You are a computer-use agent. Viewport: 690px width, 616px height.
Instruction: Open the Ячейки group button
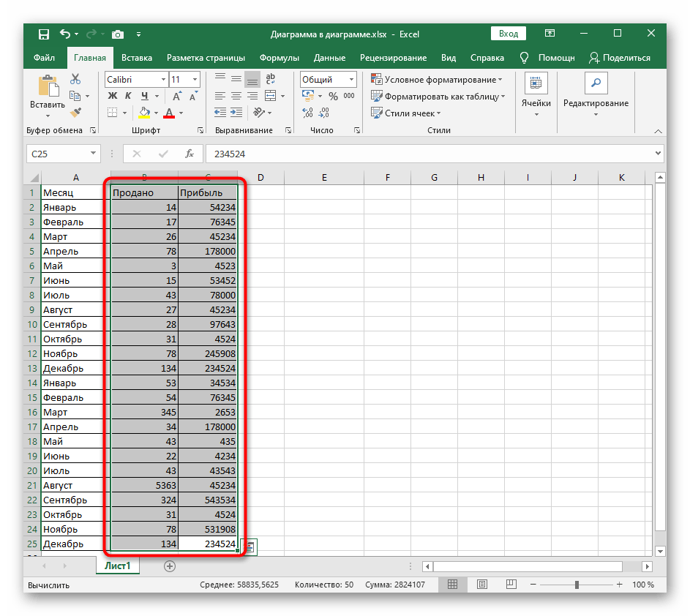(x=536, y=96)
